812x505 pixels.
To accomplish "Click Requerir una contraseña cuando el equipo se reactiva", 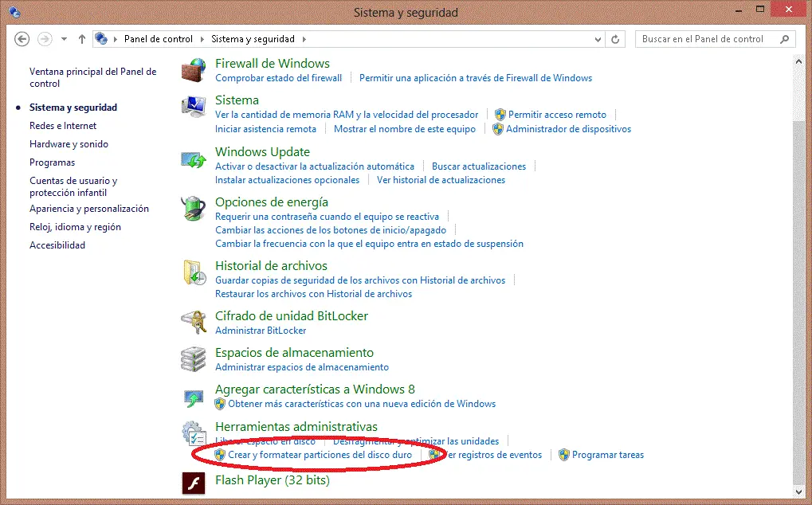I will click(x=327, y=217).
